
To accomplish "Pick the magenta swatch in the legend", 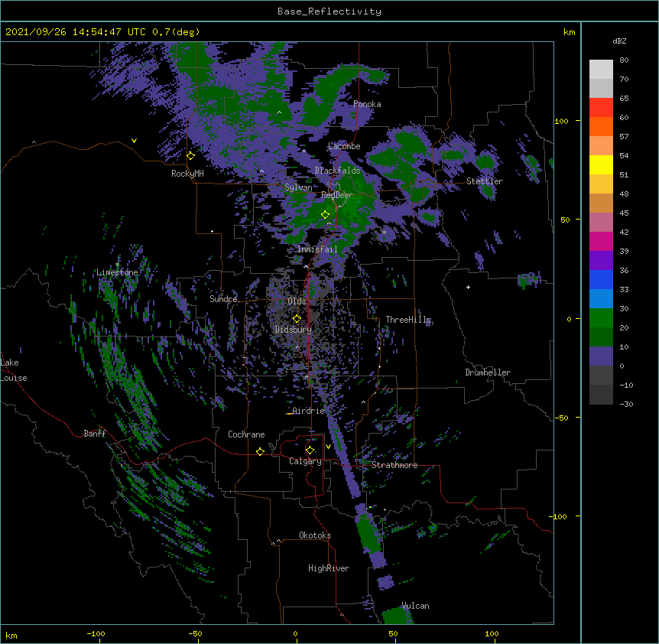I will click(601, 241).
